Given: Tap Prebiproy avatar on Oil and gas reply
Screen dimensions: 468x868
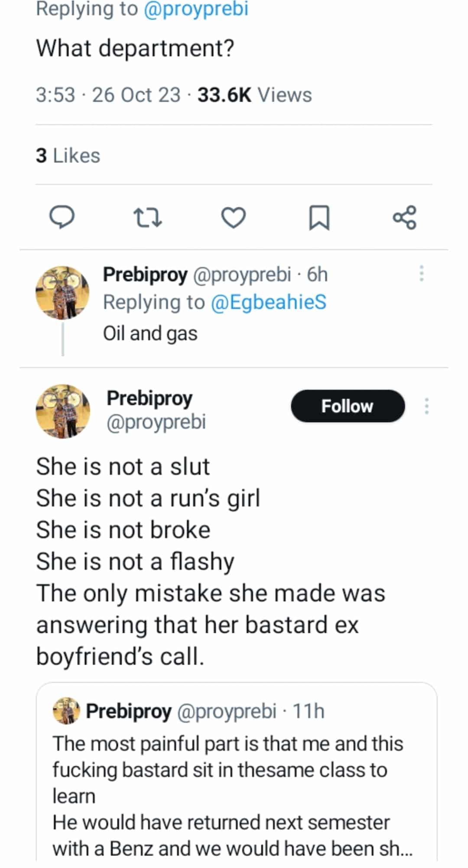Looking at the screenshot, I should pyautogui.click(x=62, y=293).
